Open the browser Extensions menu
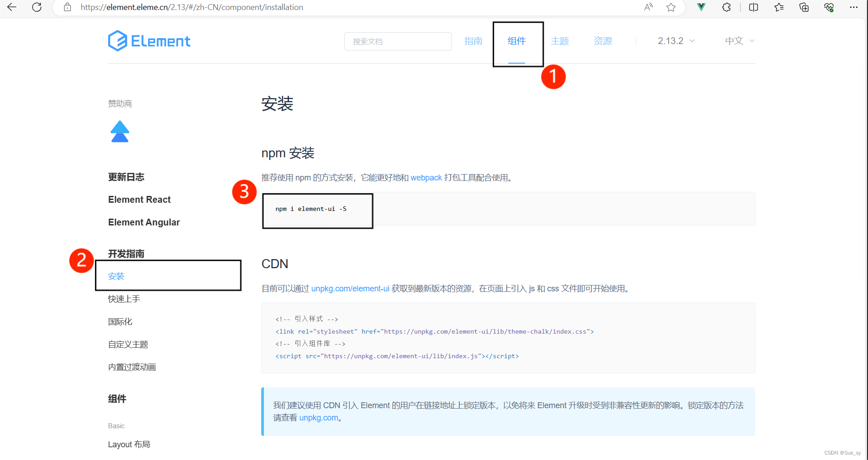The width and height of the screenshot is (868, 460). tap(726, 7)
